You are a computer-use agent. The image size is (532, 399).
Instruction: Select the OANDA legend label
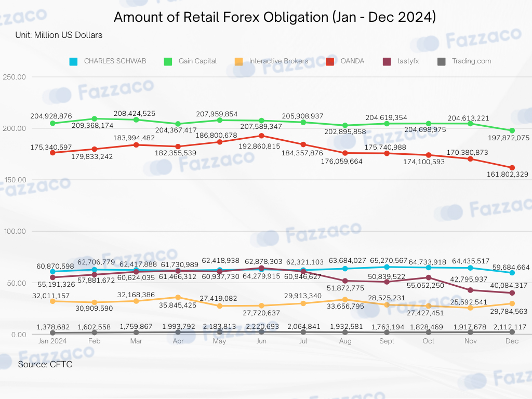[352, 61]
